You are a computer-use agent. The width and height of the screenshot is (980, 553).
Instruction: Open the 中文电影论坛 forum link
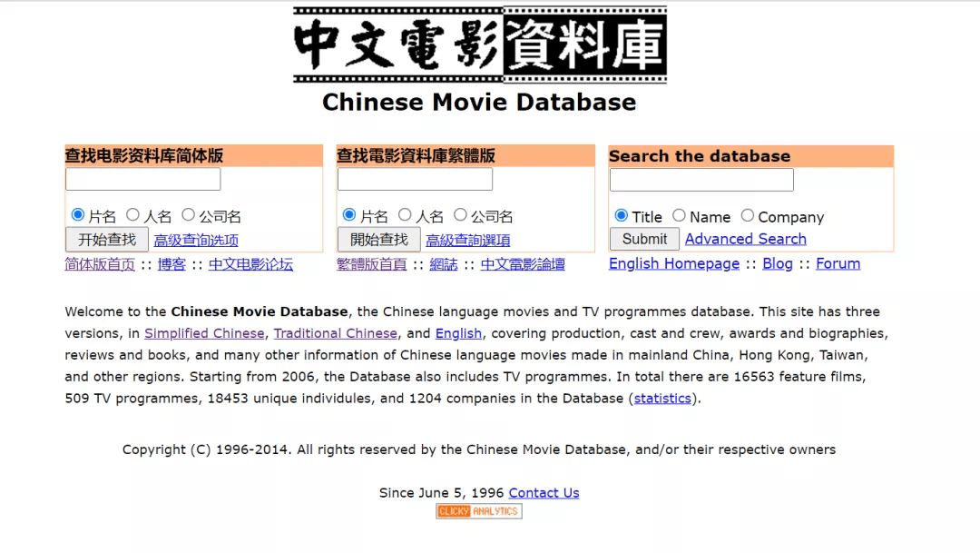tap(250, 264)
